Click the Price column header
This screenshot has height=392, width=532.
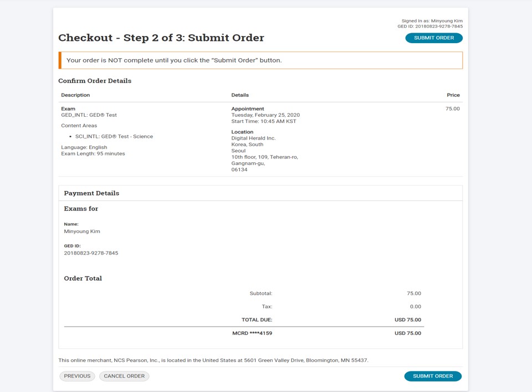(453, 95)
